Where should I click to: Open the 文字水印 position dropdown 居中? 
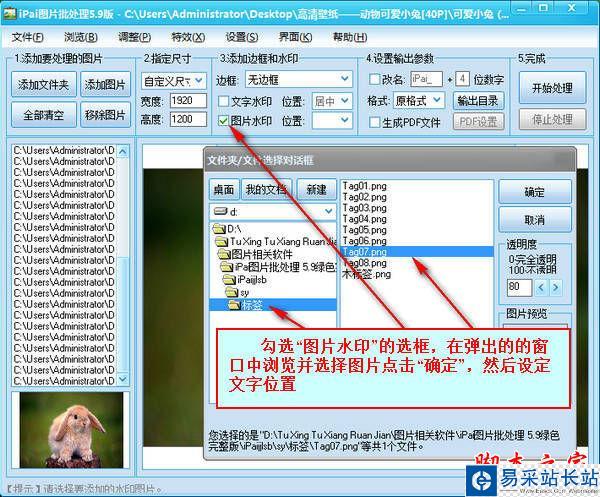click(332, 101)
